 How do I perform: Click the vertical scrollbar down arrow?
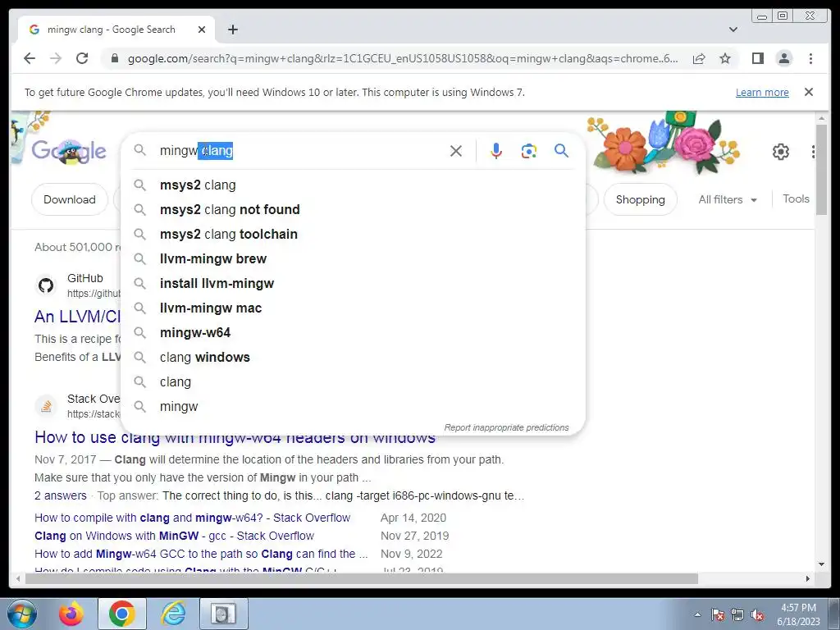821,564
